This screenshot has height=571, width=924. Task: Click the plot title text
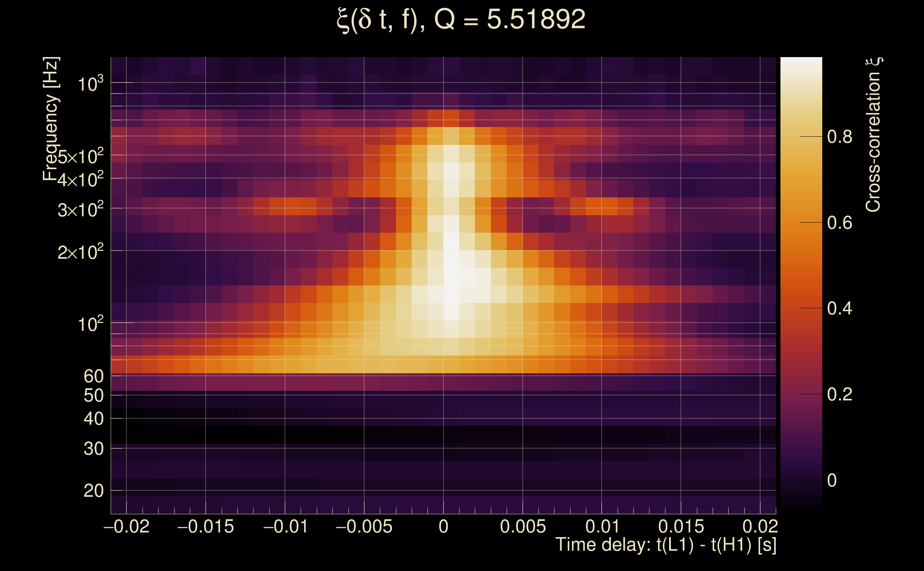(461, 20)
